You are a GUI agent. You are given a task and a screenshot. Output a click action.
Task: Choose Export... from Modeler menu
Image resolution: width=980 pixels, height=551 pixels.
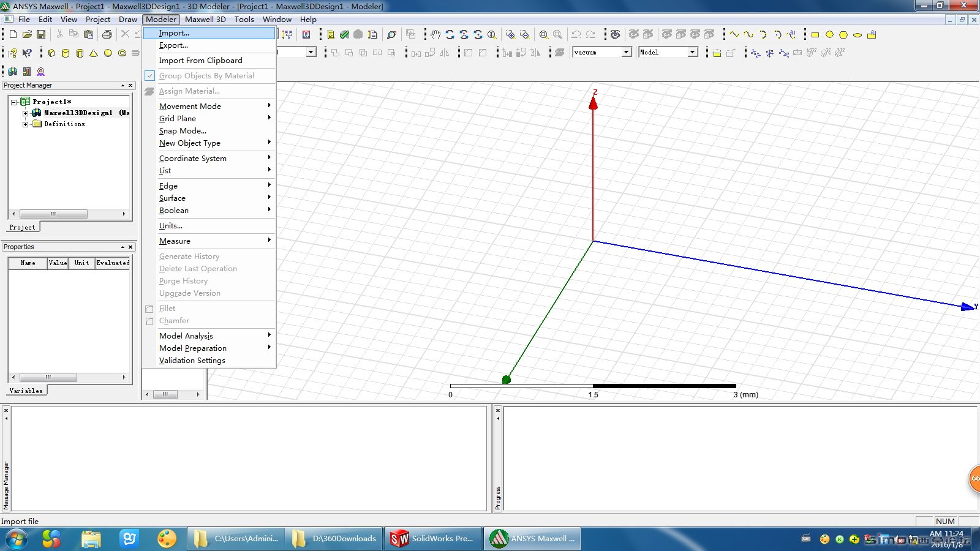coord(209,45)
